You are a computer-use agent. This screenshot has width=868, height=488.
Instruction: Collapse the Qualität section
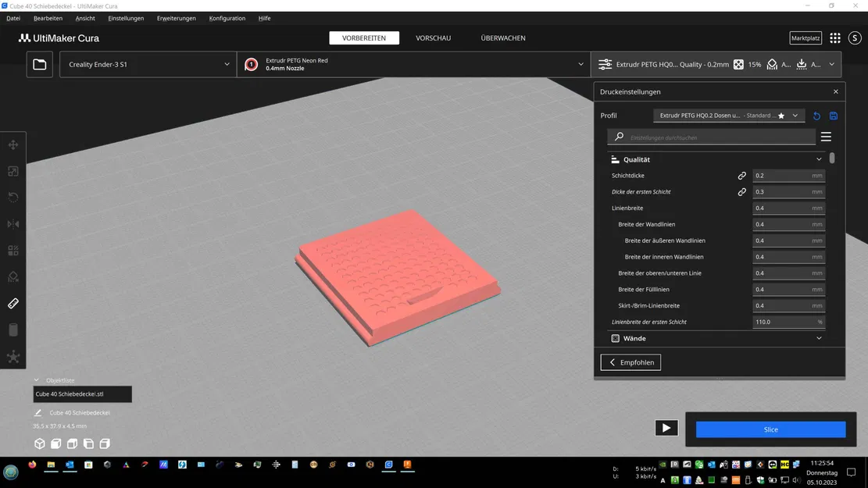point(819,159)
